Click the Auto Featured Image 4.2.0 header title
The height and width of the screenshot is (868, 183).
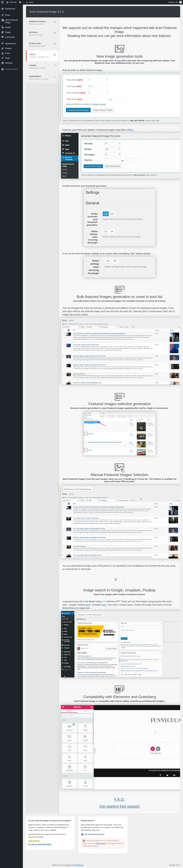click(x=47, y=12)
